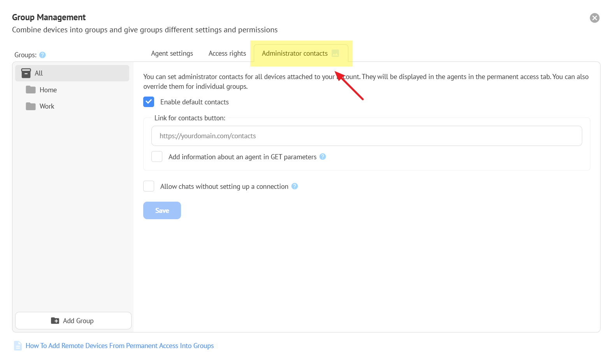Click the All archive box icon
Image resolution: width=613 pixels, height=364 pixels.
tap(26, 73)
